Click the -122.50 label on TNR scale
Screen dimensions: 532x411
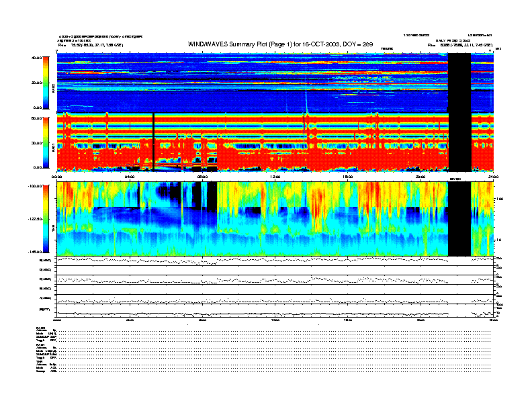point(35,219)
